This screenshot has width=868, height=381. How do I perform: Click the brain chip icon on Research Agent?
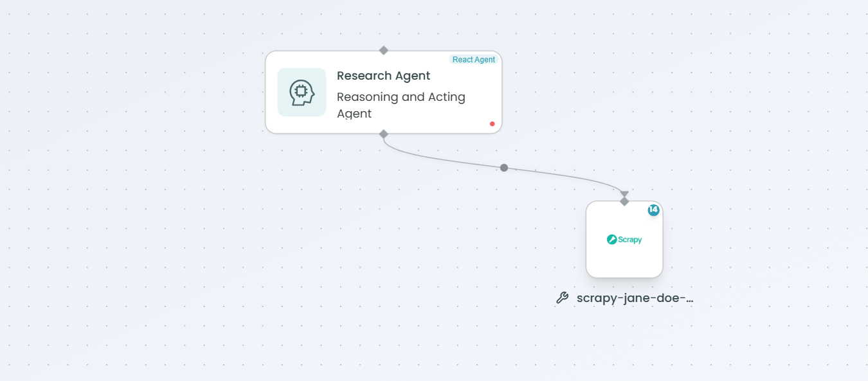(x=302, y=93)
